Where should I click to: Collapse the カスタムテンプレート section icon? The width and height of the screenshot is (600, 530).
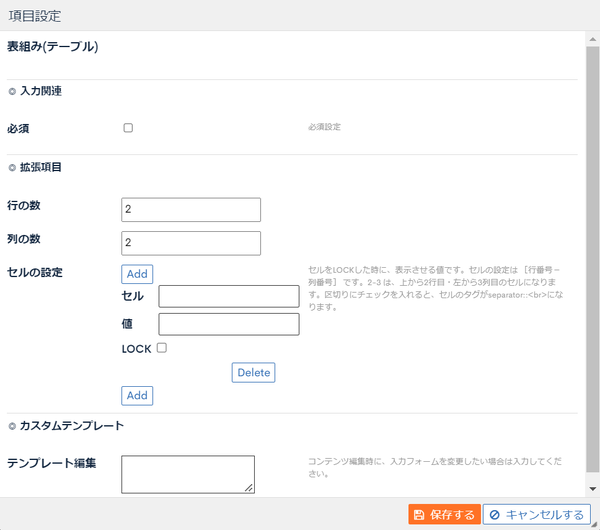click(12, 426)
